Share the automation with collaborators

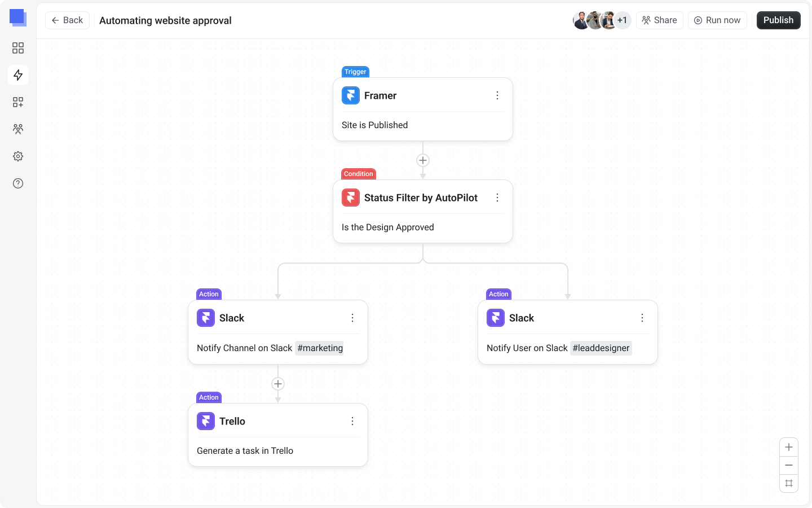[659, 20]
